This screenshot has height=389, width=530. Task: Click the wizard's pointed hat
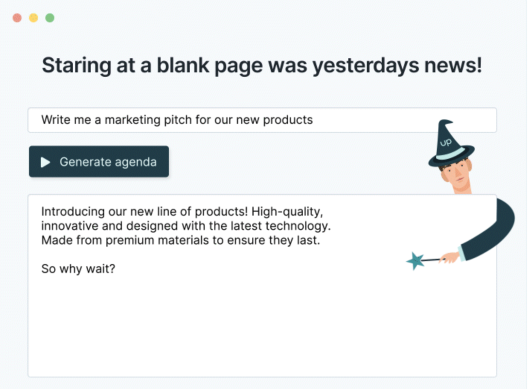coord(451,143)
